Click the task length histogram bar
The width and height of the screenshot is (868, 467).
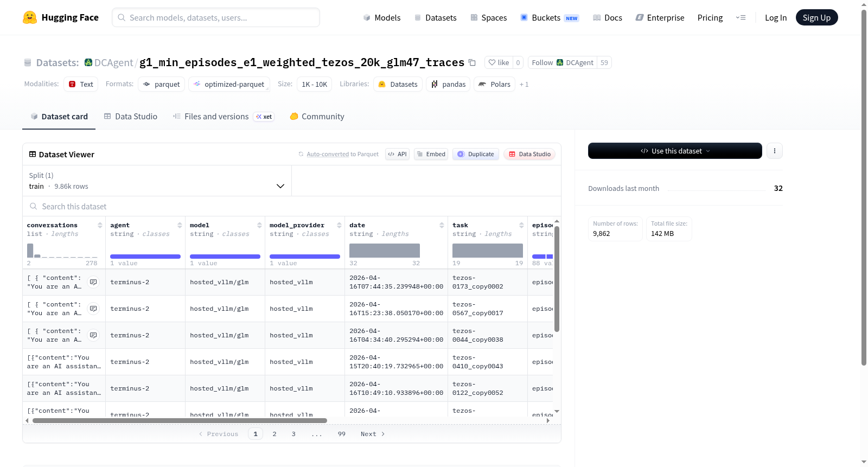tap(488, 251)
